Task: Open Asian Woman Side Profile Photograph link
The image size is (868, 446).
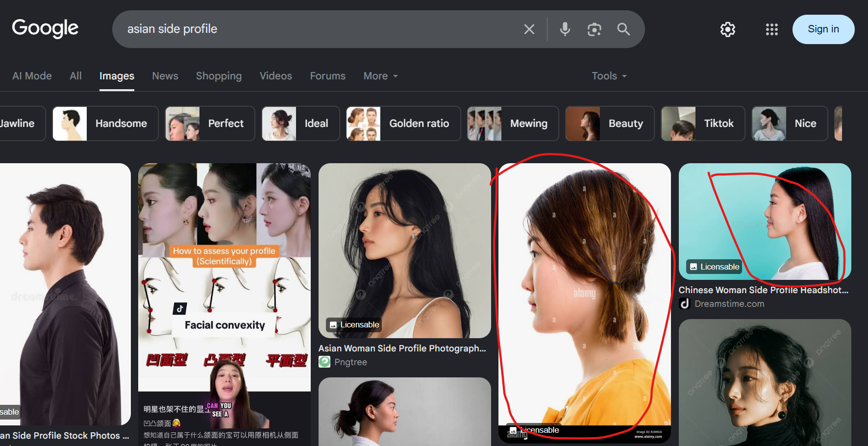Action: [402, 348]
